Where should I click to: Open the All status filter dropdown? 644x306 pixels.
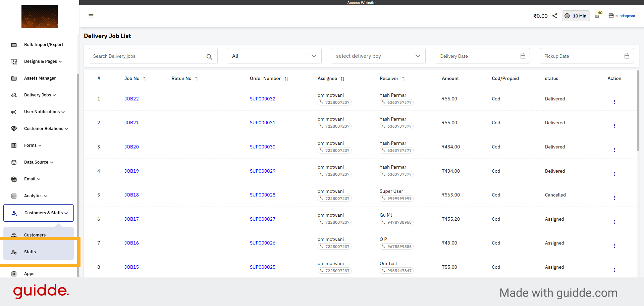tap(274, 56)
